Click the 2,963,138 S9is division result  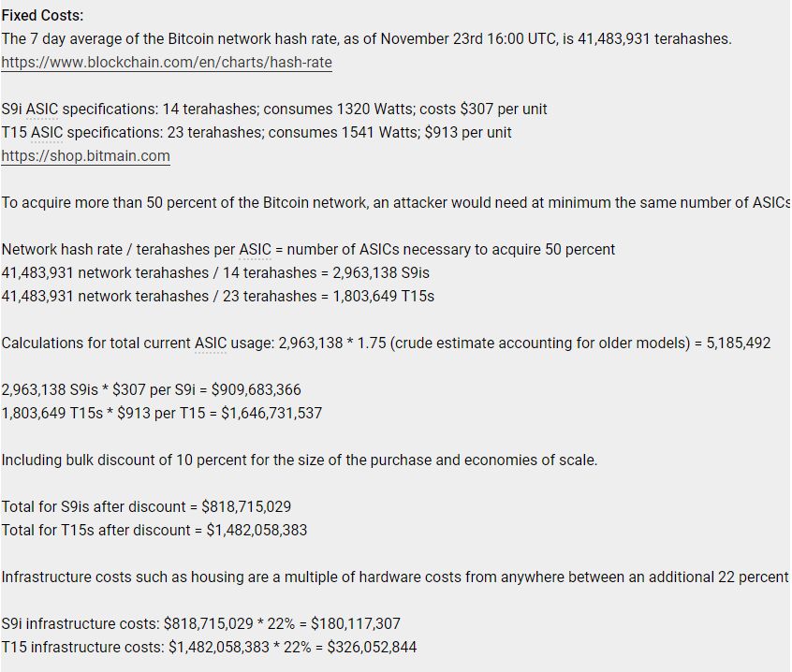click(381, 273)
